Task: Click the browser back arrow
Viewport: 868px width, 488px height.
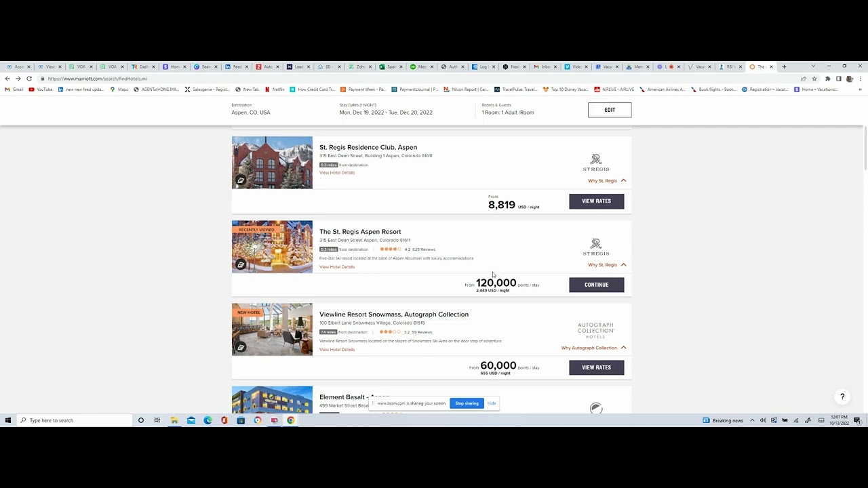Action: click(x=7, y=79)
